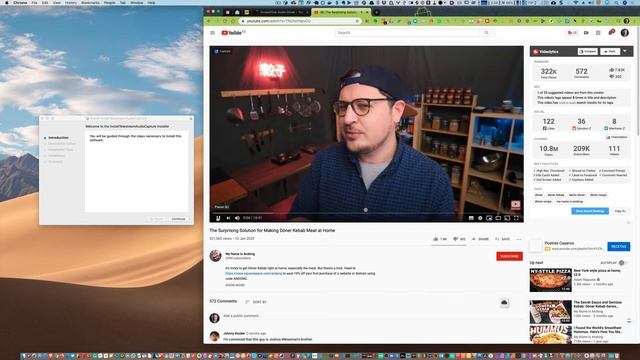The height and width of the screenshot is (360, 640).
Task: Click the YouTube search magnifier button
Action: pyautogui.click(x=486, y=33)
